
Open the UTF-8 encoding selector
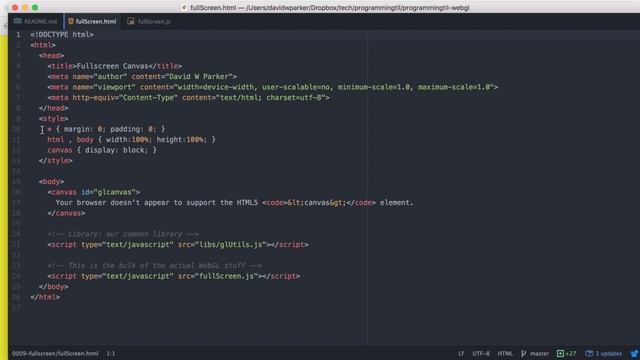point(481,353)
